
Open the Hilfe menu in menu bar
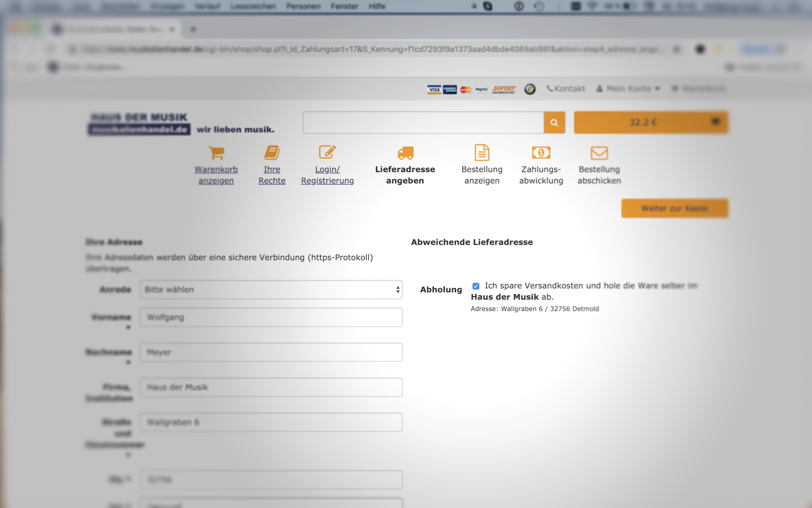pos(377,6)
